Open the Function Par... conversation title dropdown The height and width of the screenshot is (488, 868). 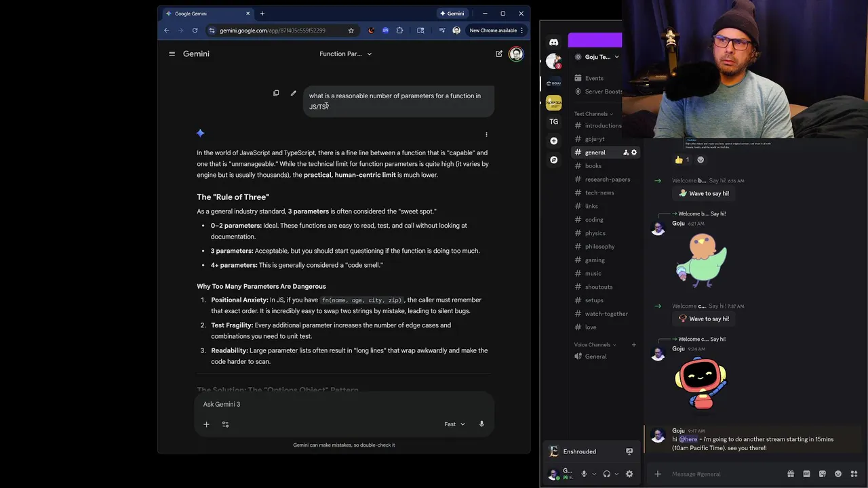click(345, 54)
